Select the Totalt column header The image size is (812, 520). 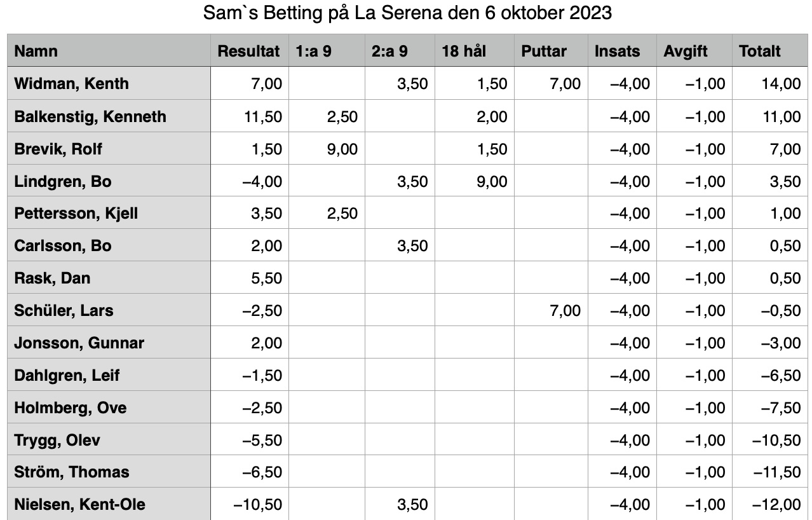coord(769,51)
